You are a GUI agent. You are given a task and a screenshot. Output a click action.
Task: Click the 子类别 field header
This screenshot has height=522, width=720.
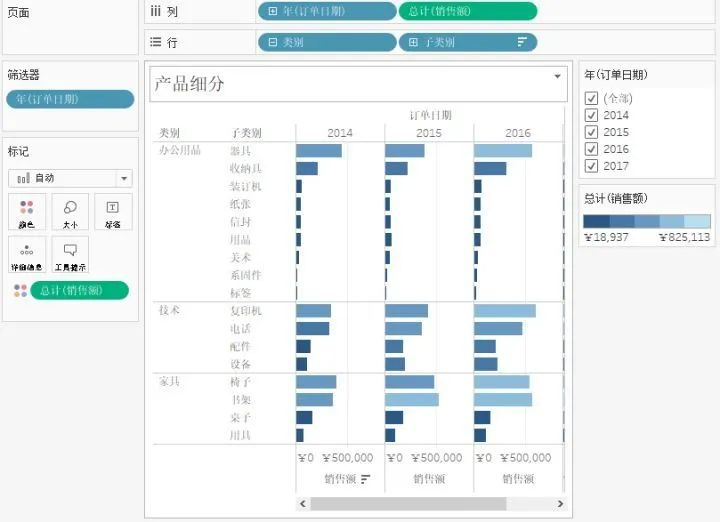tap(246, 133)
